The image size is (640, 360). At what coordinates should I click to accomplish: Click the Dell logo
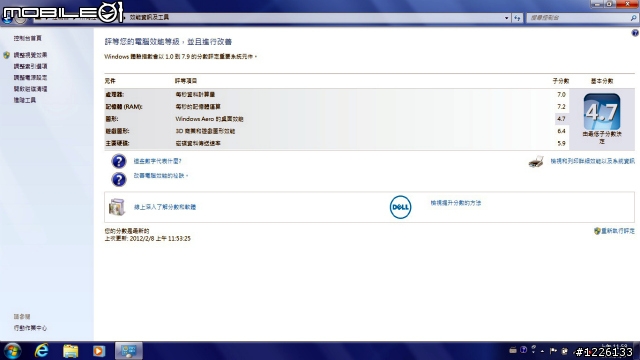pyautogui.click(x=400, y=207)
